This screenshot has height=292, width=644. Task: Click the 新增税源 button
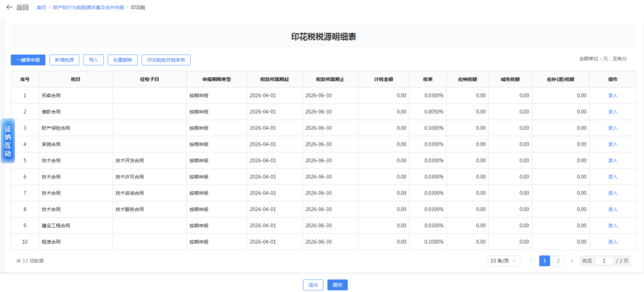64,60
